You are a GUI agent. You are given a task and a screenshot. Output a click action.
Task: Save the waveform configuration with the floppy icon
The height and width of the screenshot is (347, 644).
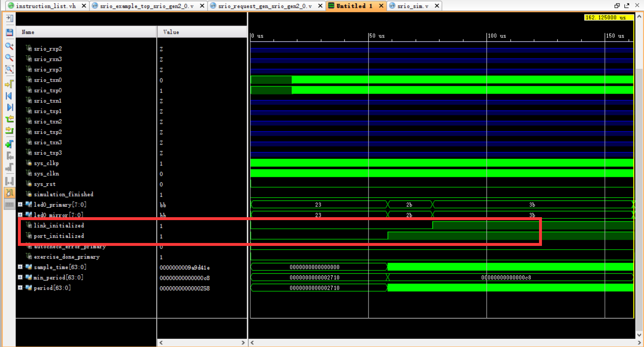click(9, 32)
